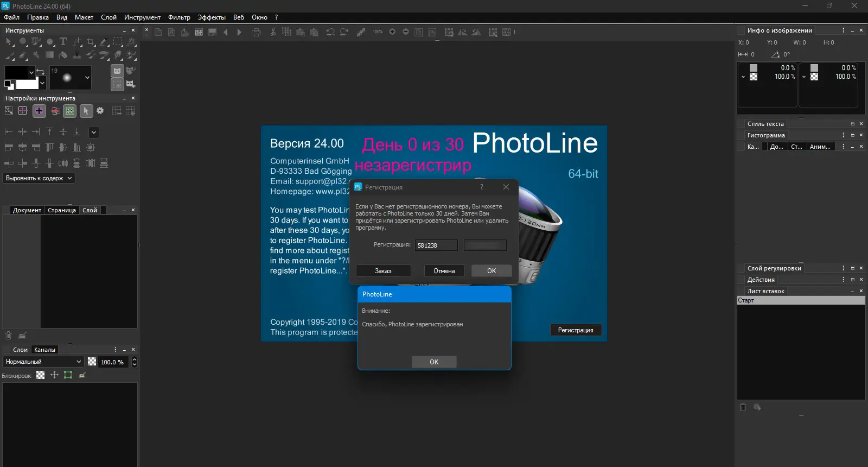Select the Text tool in Инструменты
This screenshot has width=868, height=467.
(x=63, y=42)
